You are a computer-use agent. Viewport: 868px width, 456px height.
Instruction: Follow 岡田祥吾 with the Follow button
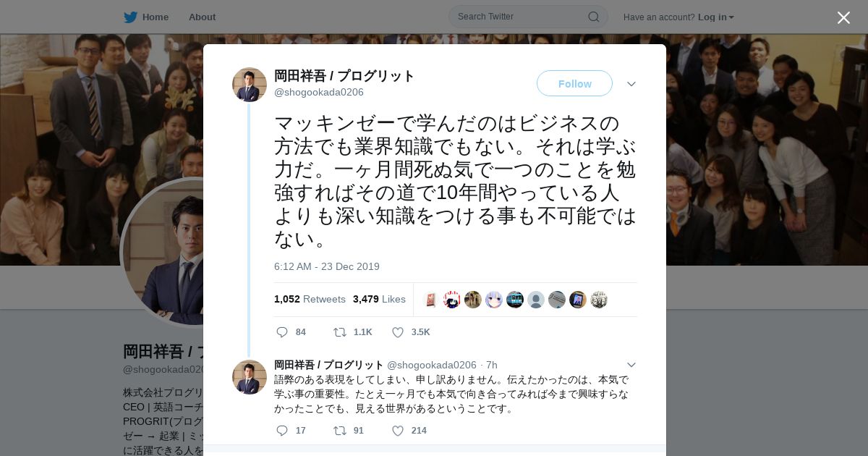(x=574, y=84)
